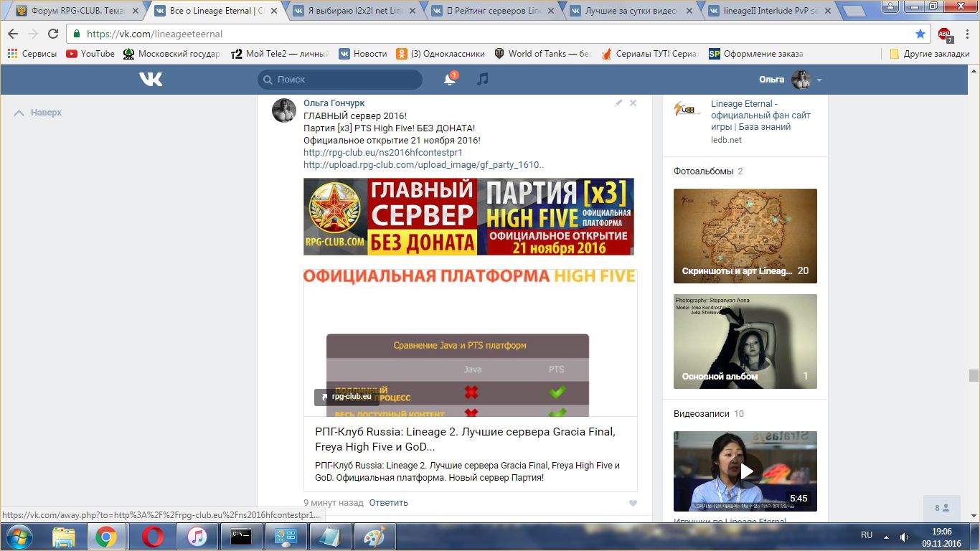
Task: Open the Adblock Plus extension icon
Action: click(945, 34)
